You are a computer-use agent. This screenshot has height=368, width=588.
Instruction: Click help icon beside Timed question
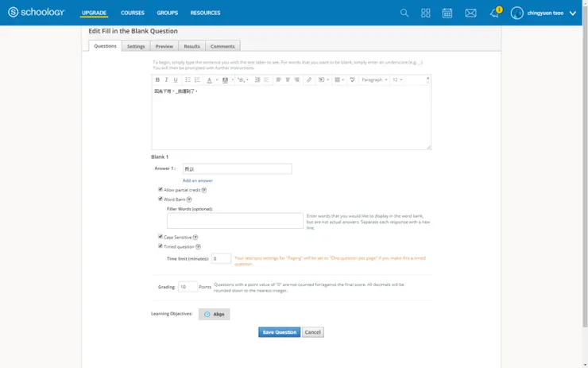point(198,247)
